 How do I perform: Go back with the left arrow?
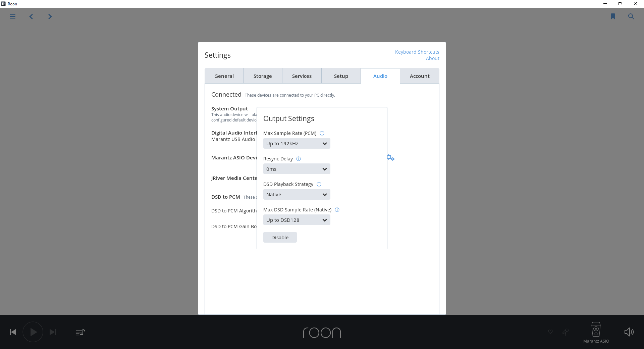31,16
